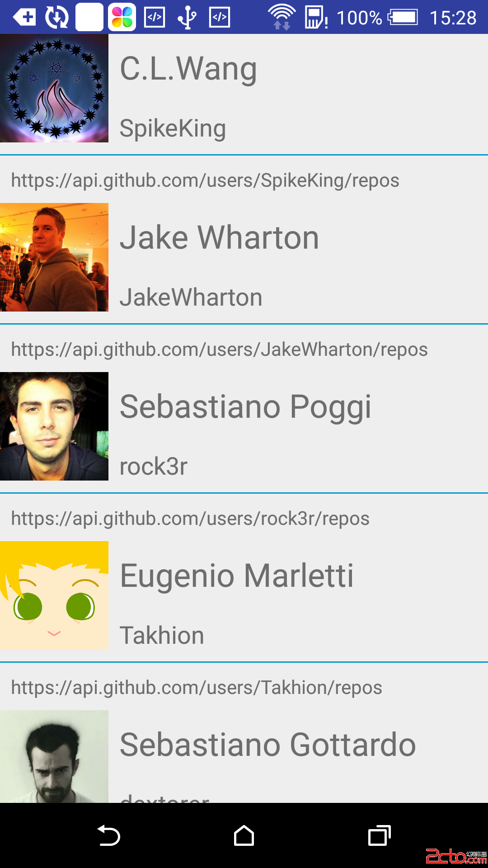Tap the USB connection status icon
This screenshot has height=868, width=488.
tap(187, 17)
